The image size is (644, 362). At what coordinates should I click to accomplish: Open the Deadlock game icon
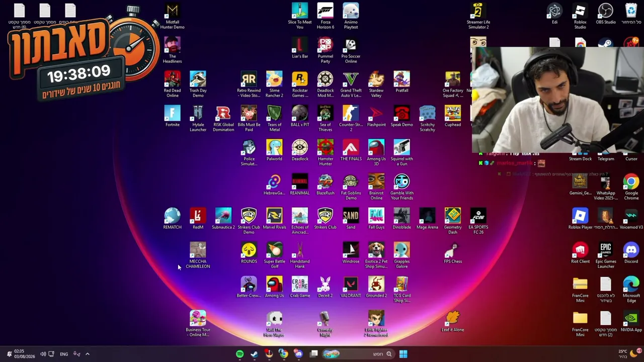click(x=300, y=150)
